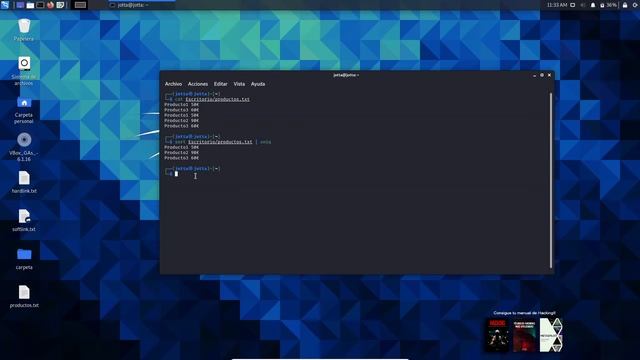
Task: Click the volume icon in system tray
Action: point(582,5)
